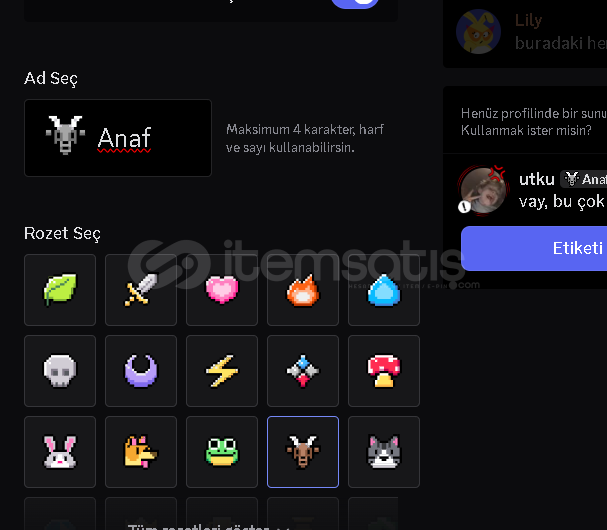Viewport: 607px width, 530px height.
Task: Select the four-gem diamond badge
Action: [303, 371]
